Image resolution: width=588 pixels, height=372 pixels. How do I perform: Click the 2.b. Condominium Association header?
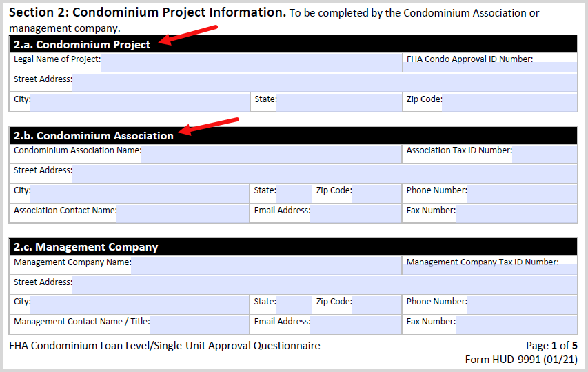[94, 136]
